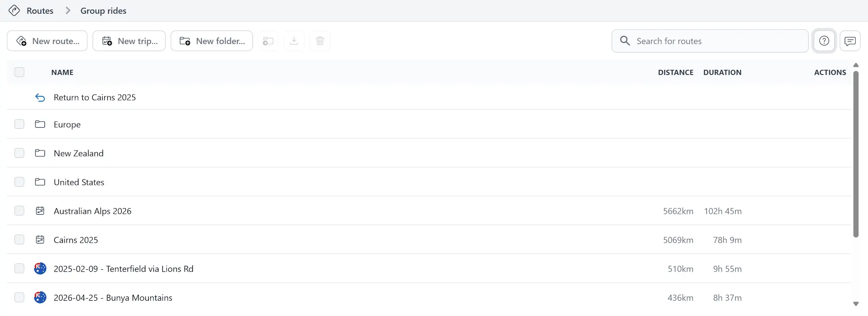868x316 pixels.
Task: Open the help question mark icon
Action: [824, 41]
